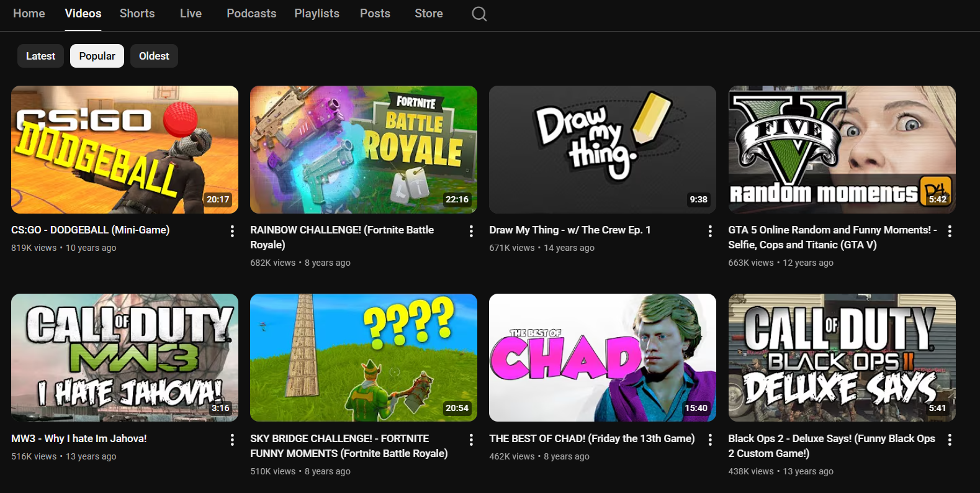Open GTA 5 Online Random and Funny Moments title
980x493 pixels.
pos(832,237)
